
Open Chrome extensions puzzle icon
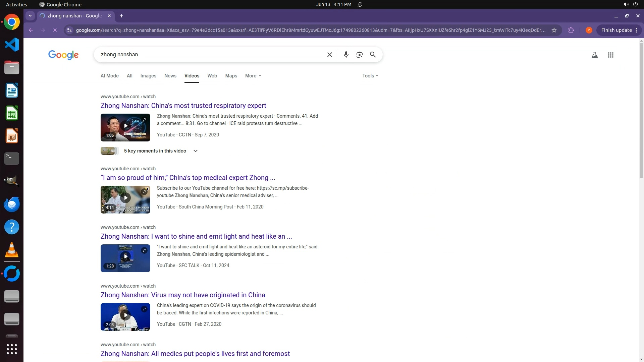point(571,30)
